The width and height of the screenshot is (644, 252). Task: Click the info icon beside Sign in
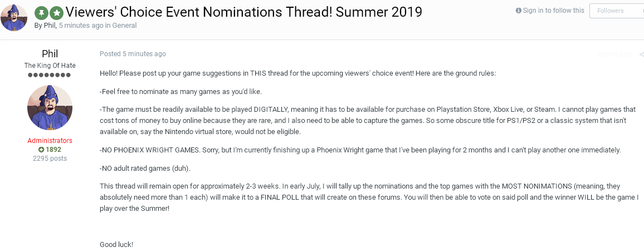click(518, 11)
